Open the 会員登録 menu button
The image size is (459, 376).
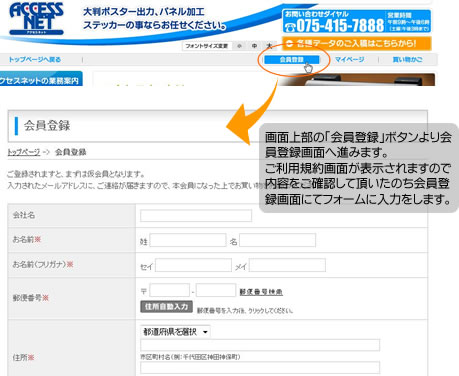[x=292, y=60]
